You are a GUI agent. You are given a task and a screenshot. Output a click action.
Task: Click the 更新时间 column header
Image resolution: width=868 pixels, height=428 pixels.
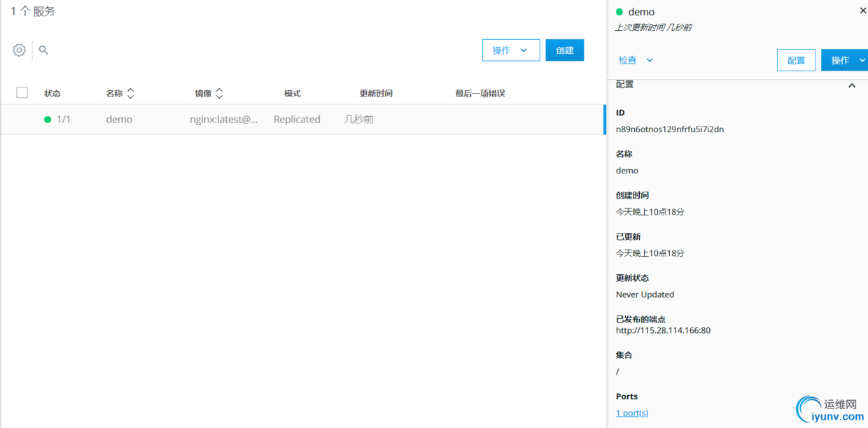coord(376,94)
